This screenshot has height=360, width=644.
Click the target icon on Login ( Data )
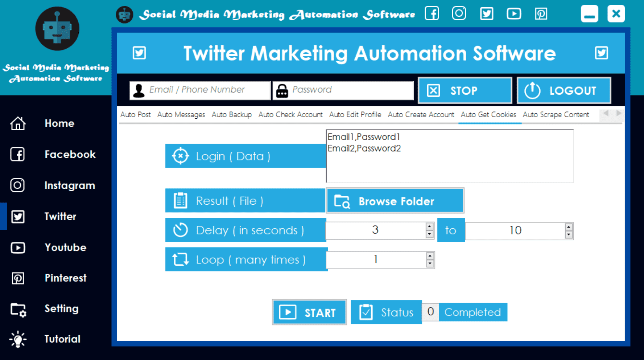(180, 156)
